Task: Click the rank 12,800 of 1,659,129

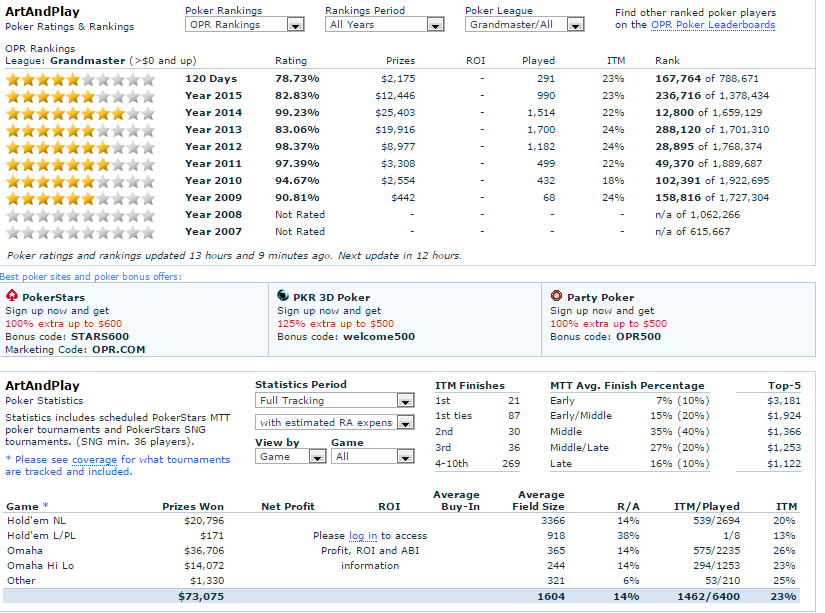Action: [708, 113]
